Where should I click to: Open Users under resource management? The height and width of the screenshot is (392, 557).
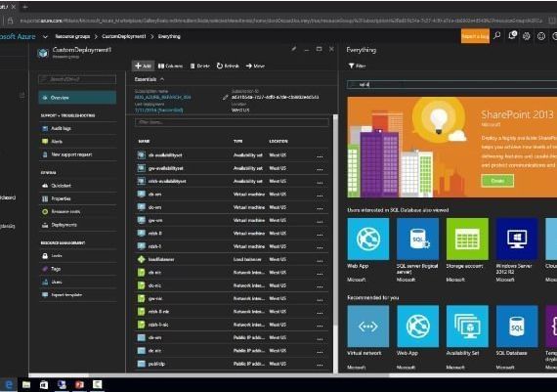77,282
